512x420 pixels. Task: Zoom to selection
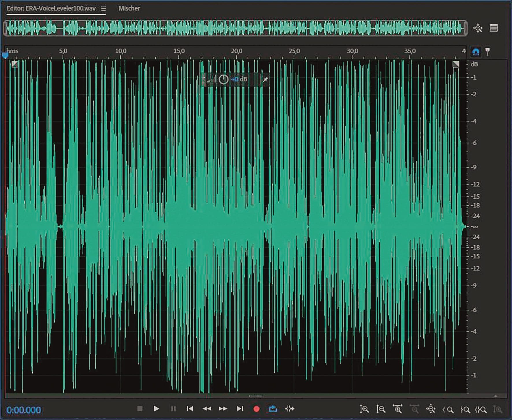coord(481,409)
